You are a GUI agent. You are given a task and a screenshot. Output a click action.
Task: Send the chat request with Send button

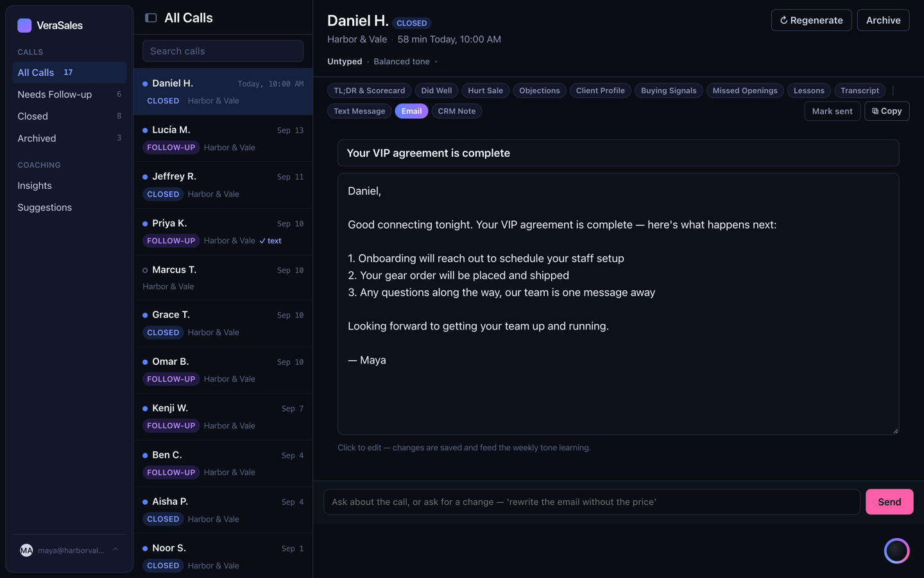point(889,502)
